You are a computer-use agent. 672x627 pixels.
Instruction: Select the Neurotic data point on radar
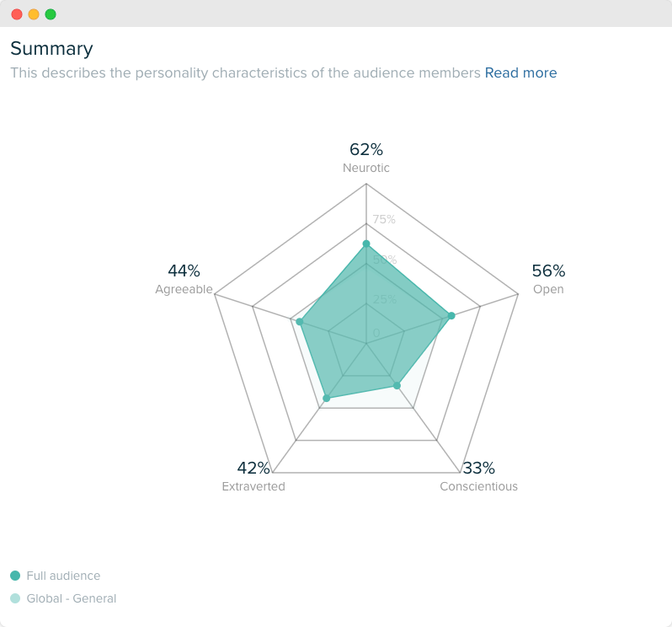coord(366,244)
